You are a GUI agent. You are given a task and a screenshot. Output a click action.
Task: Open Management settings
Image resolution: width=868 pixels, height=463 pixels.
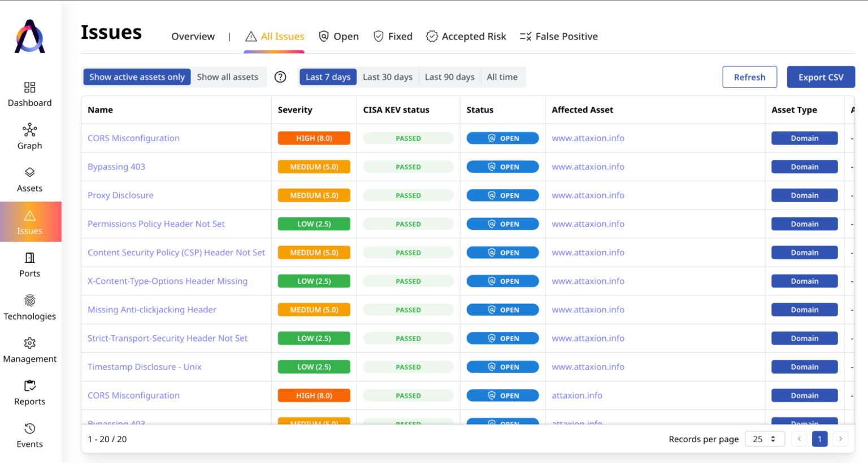tap(29, 350)
